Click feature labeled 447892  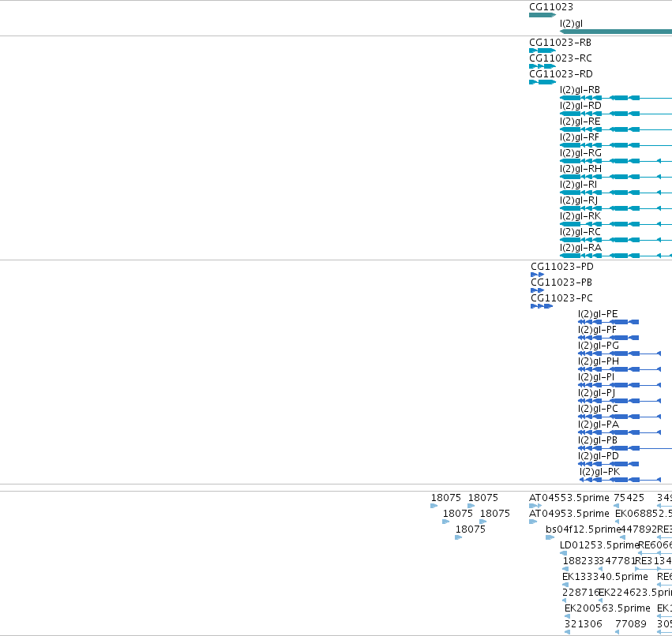tap(623, 538)
